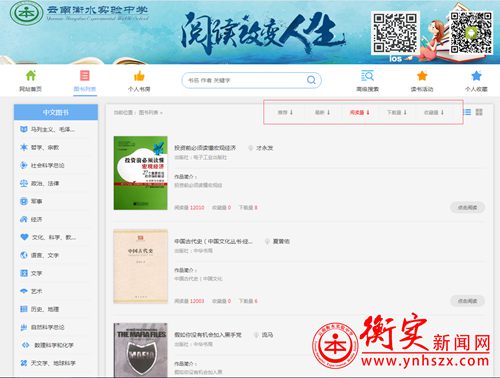Open personal bookshelf thumbs-up icon
500x378 pixels.
click(x=139, y=76)
